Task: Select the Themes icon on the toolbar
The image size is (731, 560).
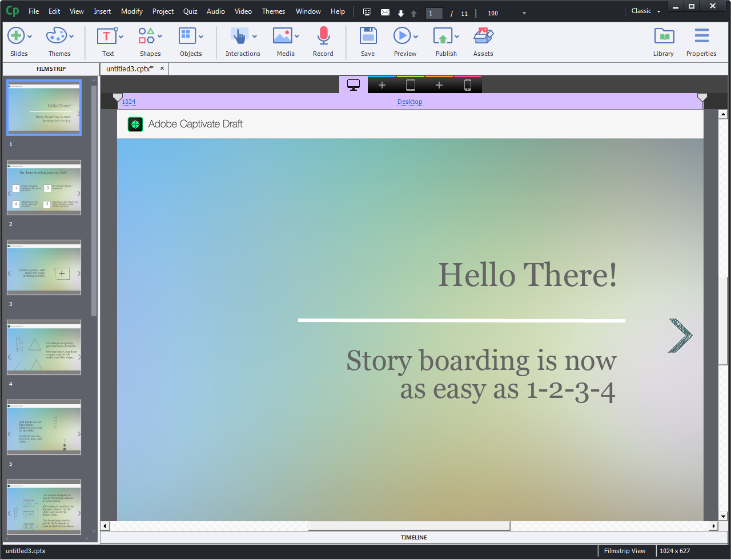Action: (x=56, y=37)
